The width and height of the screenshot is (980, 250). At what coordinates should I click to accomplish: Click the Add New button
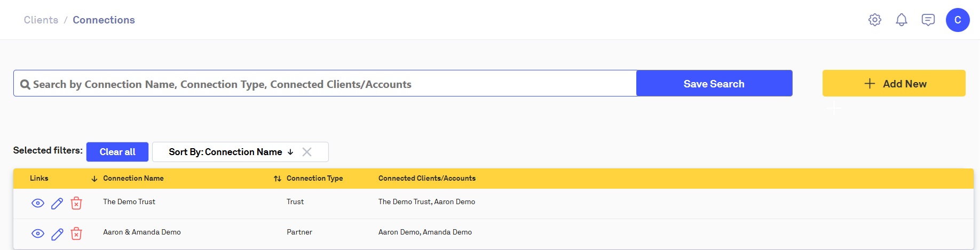[x=894, y=84]
